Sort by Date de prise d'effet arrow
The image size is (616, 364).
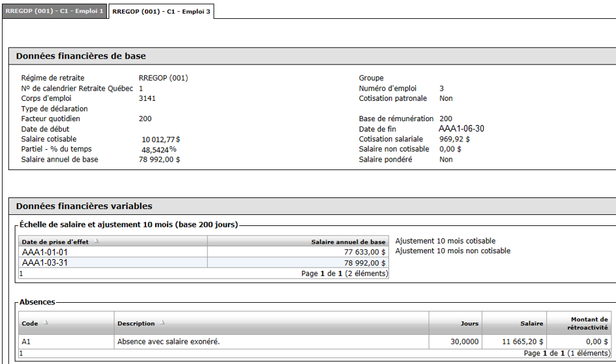96,241
